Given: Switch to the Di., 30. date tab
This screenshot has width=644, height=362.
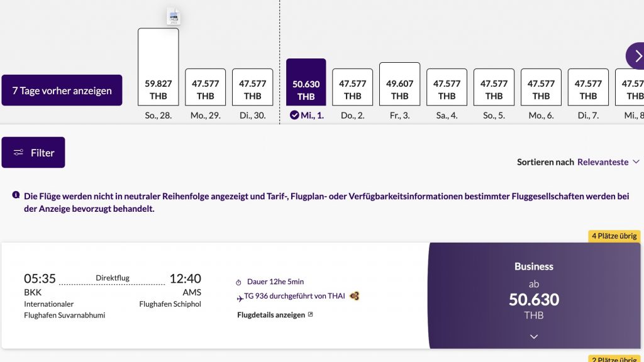Looking at the screenshot, I should pyautogui.click(x=252, y=88).
